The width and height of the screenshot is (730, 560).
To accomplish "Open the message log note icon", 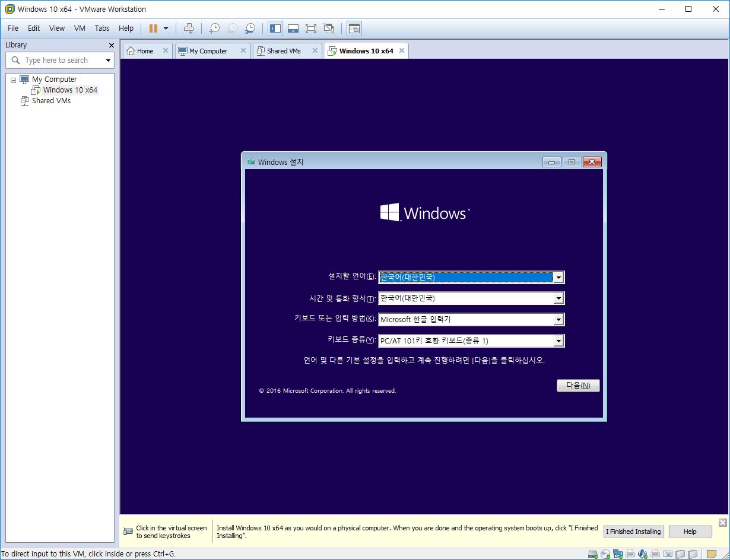I will pyautogui.click(x=711, y=554).
